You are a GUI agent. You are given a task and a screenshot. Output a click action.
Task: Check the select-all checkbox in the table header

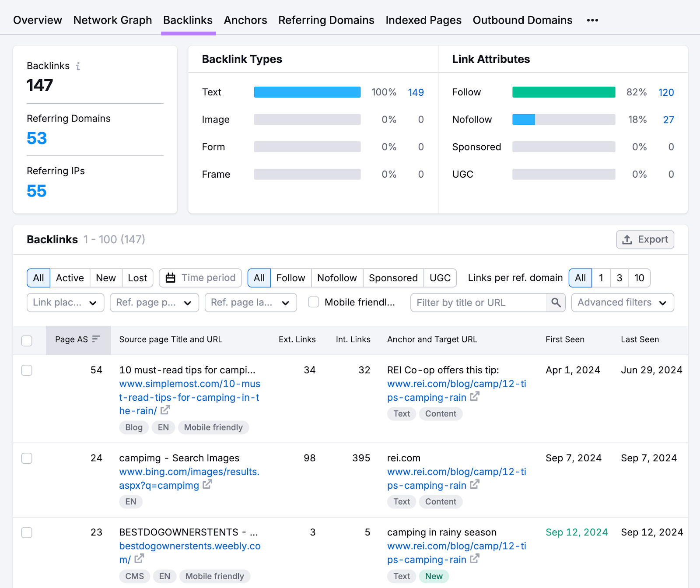pyautogui.click(x=27, y=340)
